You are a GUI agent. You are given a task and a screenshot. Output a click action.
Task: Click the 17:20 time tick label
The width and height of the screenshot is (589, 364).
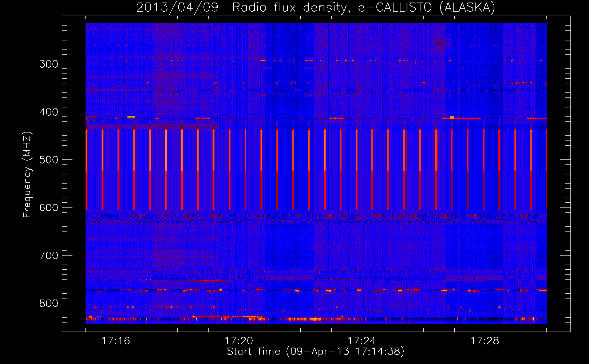[x=239, y=341]
